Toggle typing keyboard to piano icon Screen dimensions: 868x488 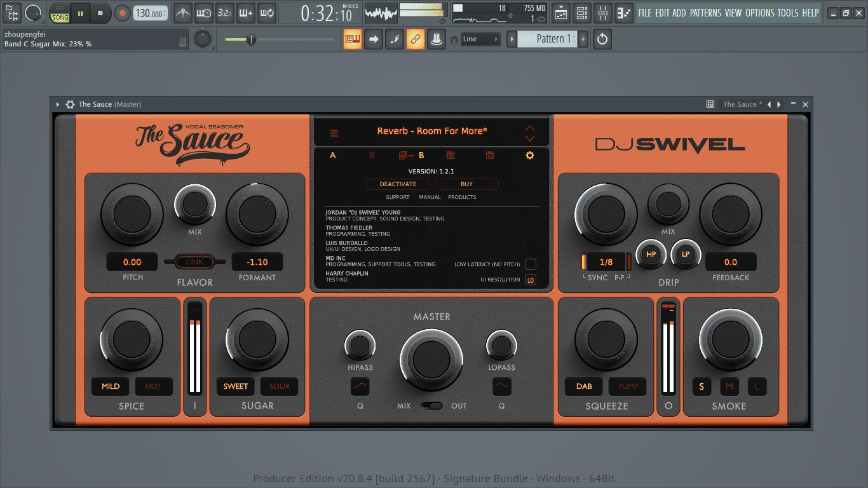point(353,39)
